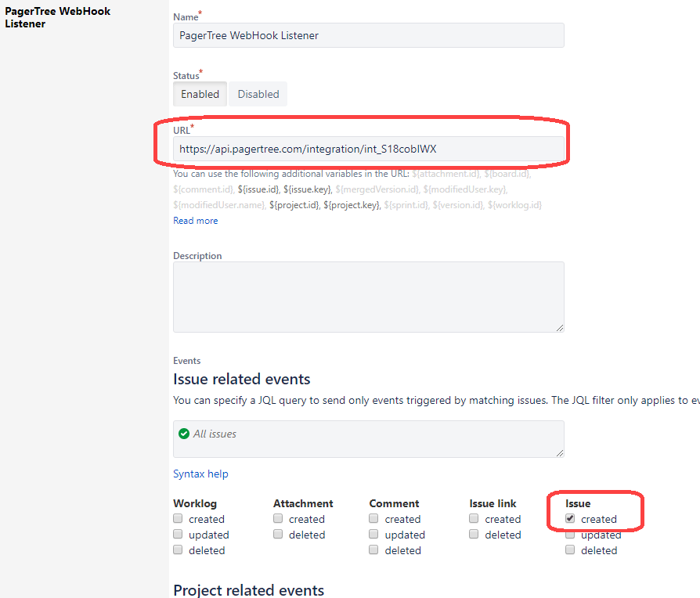
Task: Enable Worklog deleted checkbox
Action: [178, 550]
